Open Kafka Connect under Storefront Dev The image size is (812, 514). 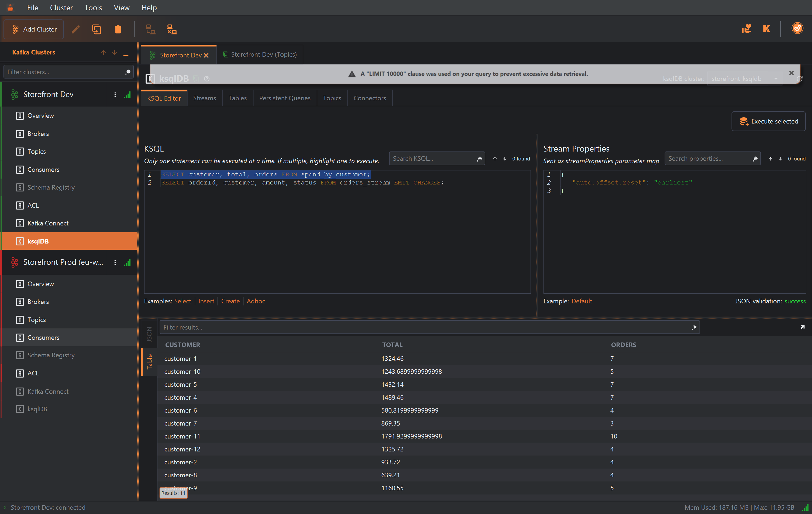69,223
